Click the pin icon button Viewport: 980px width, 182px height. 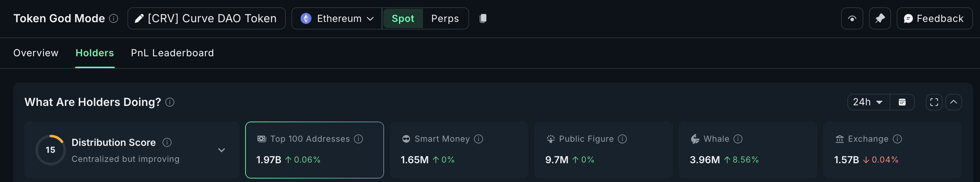[x=880, y=18]
